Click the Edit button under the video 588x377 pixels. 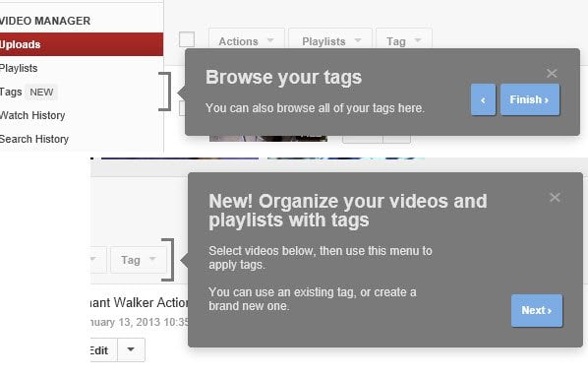(x=104, y=350)
